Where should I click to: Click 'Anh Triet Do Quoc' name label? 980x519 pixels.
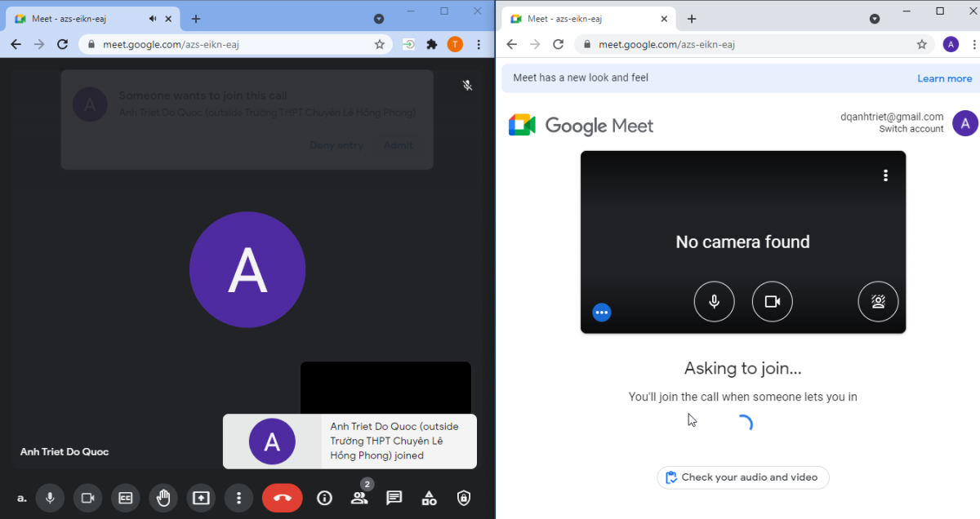(x=65, y=451)
